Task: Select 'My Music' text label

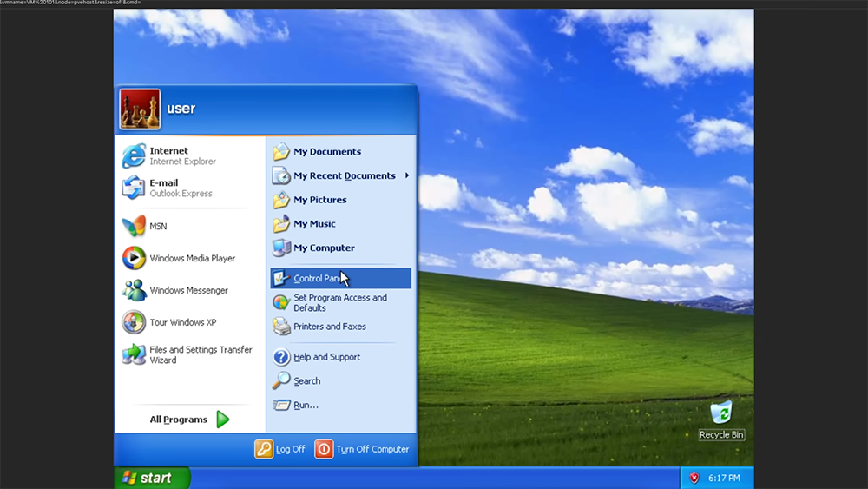Action: [x=314, y=224]
